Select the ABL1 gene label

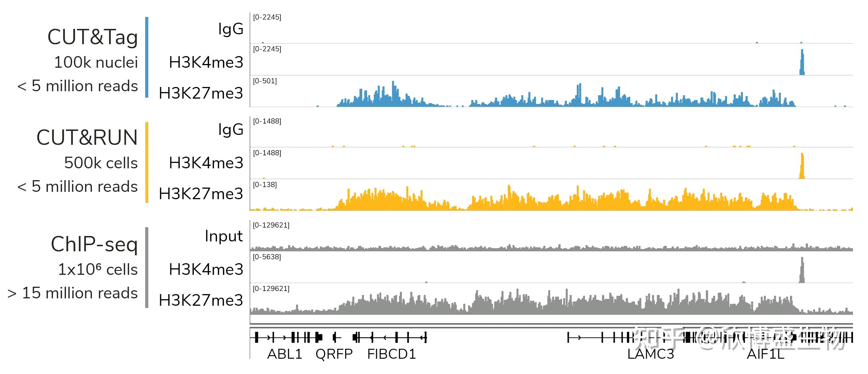click(284, 354)
